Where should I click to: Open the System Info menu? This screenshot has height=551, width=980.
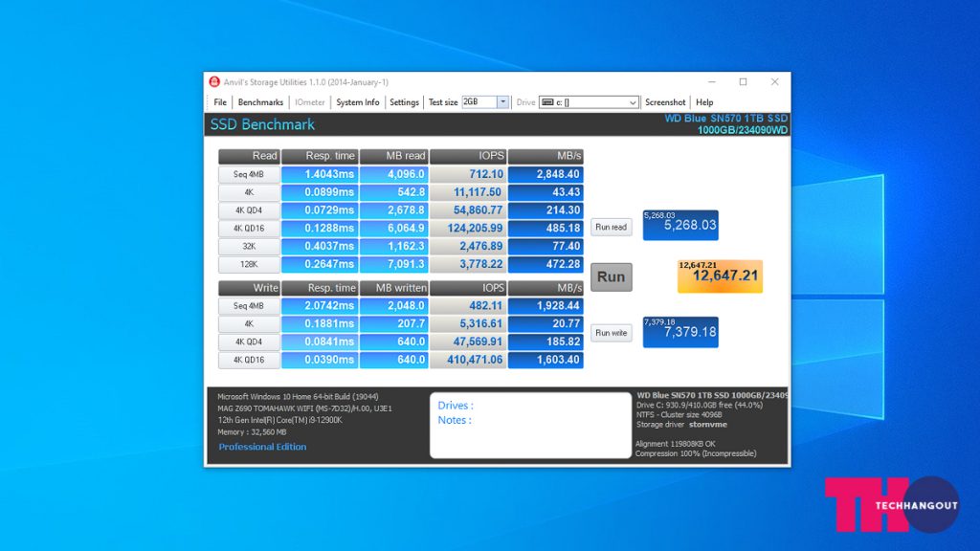(x=358, y=102)
